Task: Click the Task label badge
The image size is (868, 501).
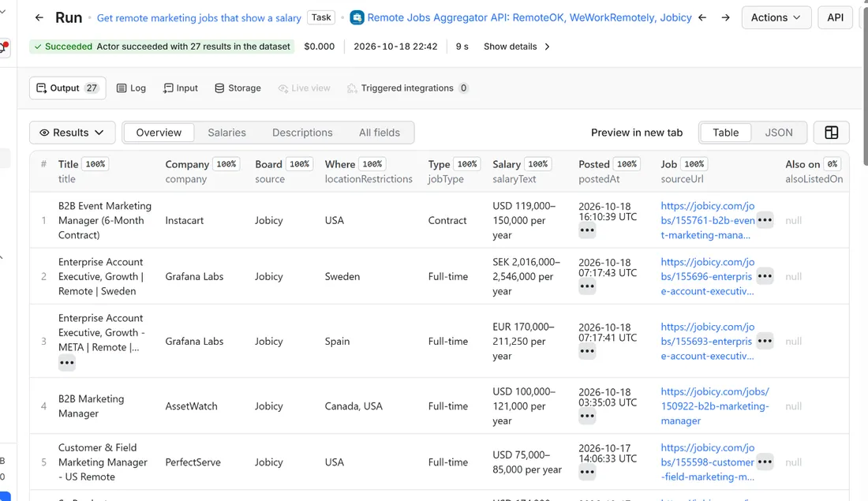Action: coord(321,17)
